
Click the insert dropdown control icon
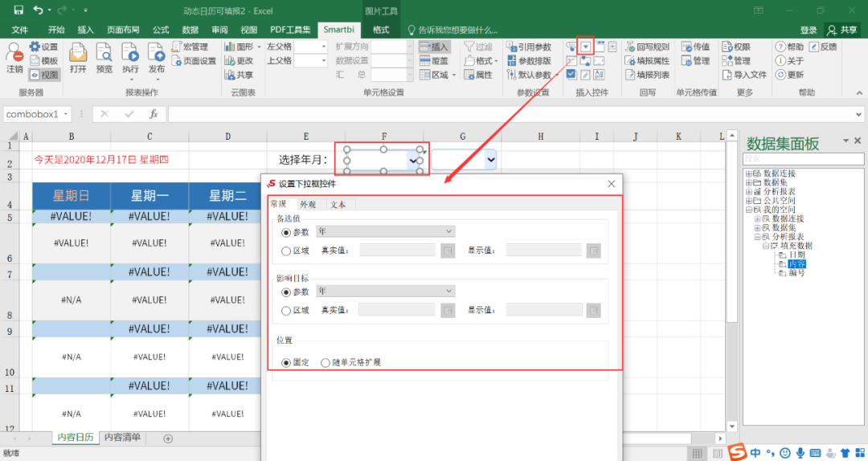[585, 47]
